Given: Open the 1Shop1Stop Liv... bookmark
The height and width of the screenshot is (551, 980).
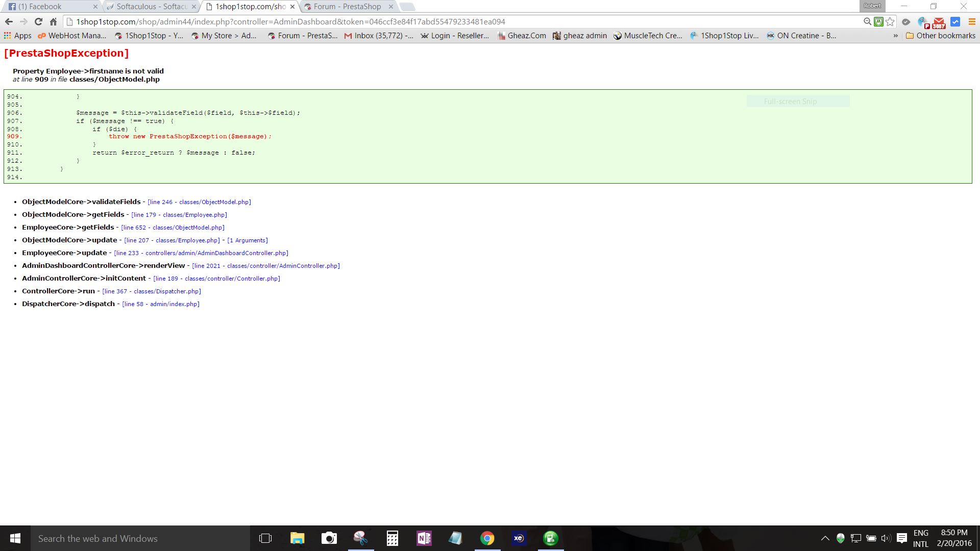Looking at the screenshot, I should click(x=724, y=36).
